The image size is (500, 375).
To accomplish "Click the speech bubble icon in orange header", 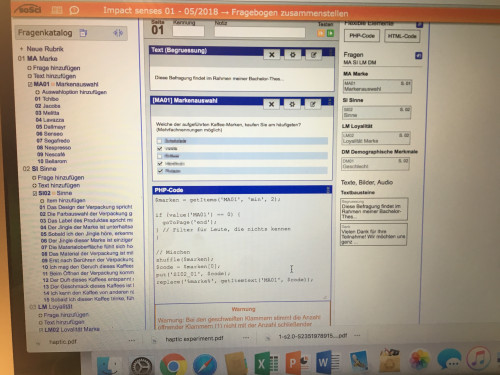I will [74, 10].
